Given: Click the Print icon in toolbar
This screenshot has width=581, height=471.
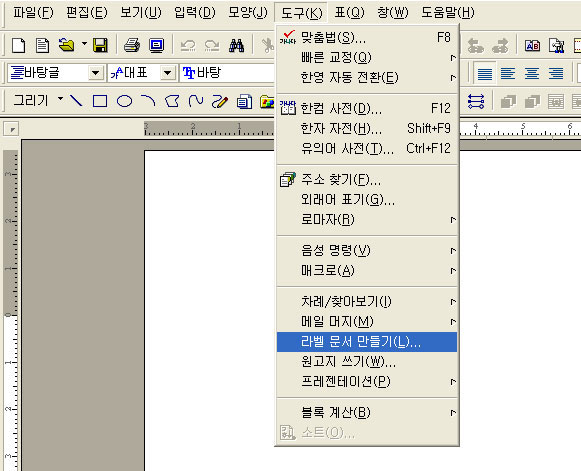Looking at the screenshot, I should 132,46.
